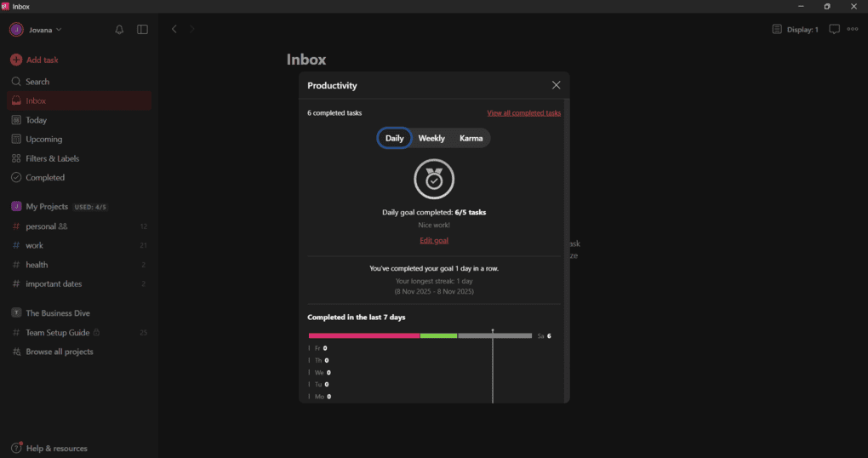Click the Mo 0 row
This screenshot has width=868, height=458.
click(x=319, y=397)
